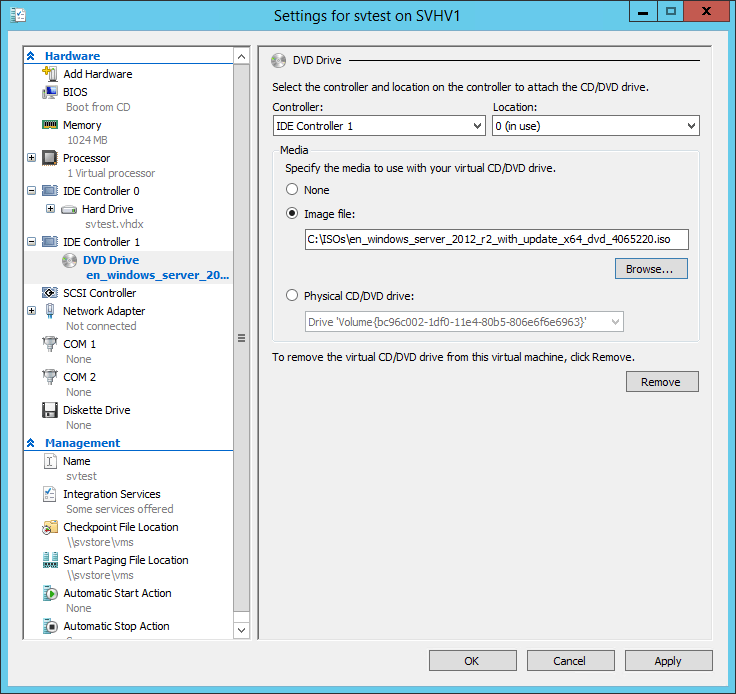
Task: Click the Processor icon
Action: pyautogui.click(x=49, y=158)
